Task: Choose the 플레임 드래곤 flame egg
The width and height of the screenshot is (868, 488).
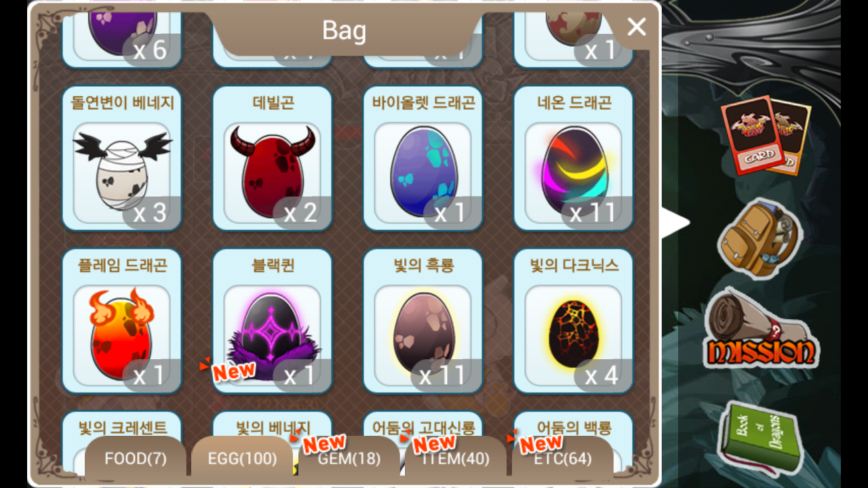Action: pos(122,321)
